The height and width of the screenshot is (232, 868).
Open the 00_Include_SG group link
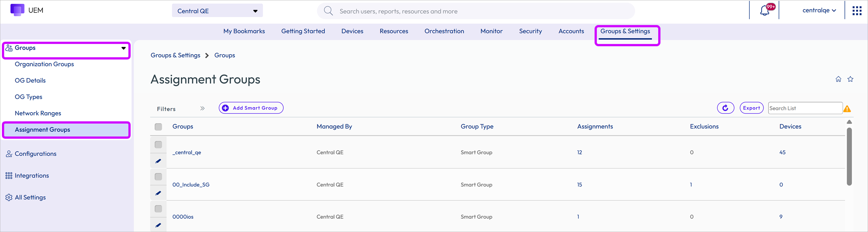(191, 185)
